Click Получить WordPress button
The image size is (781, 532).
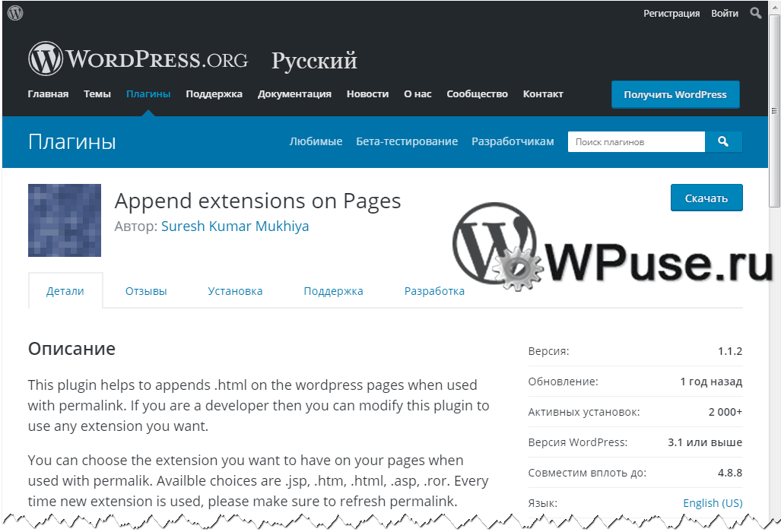675,94
